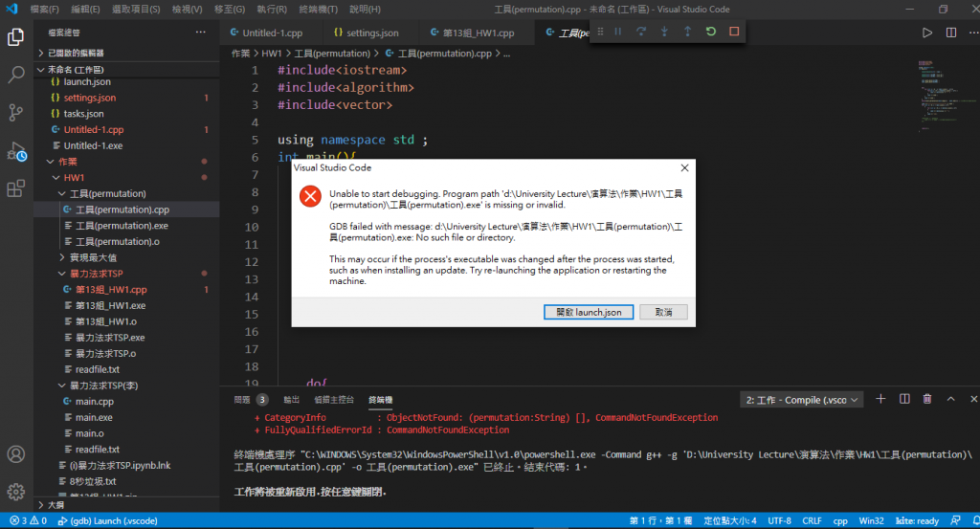Open the 終端機(T) menu
This screenshot has height=529, width=980.
coord(318,10)
